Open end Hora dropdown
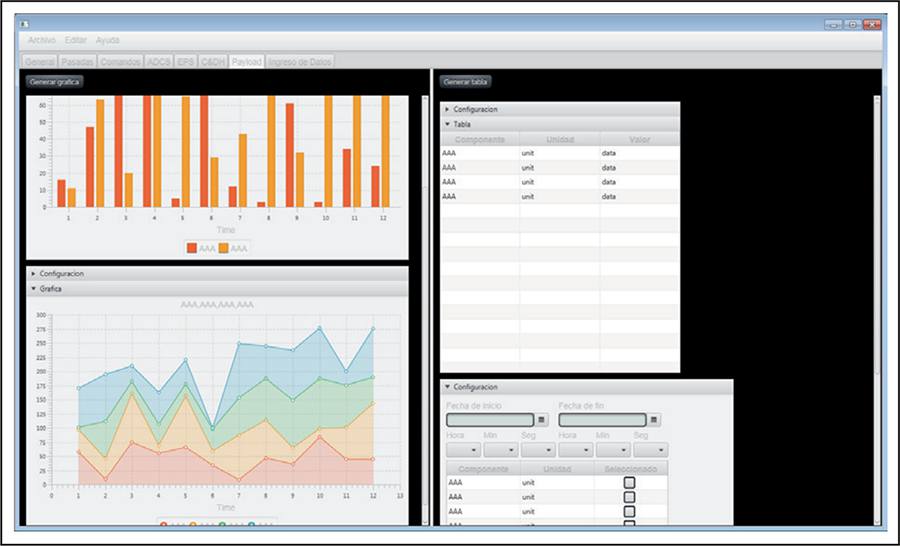 (576, 450)
